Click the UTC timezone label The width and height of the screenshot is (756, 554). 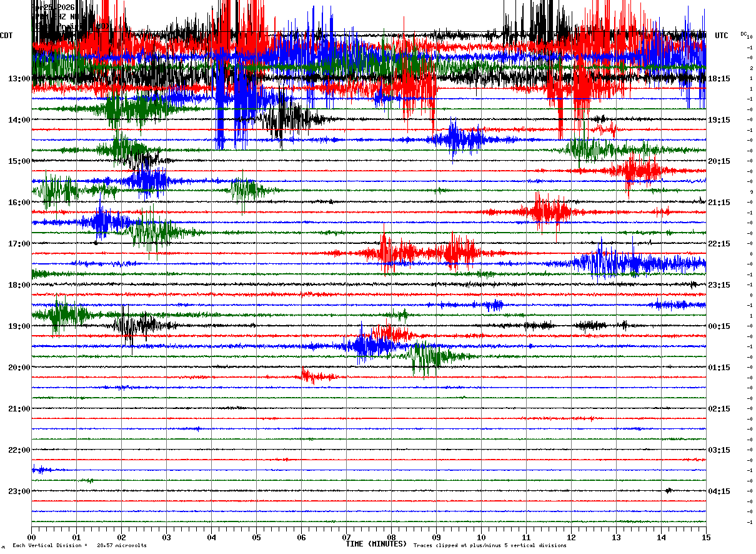pyautogui.click(x=722, y=36)
